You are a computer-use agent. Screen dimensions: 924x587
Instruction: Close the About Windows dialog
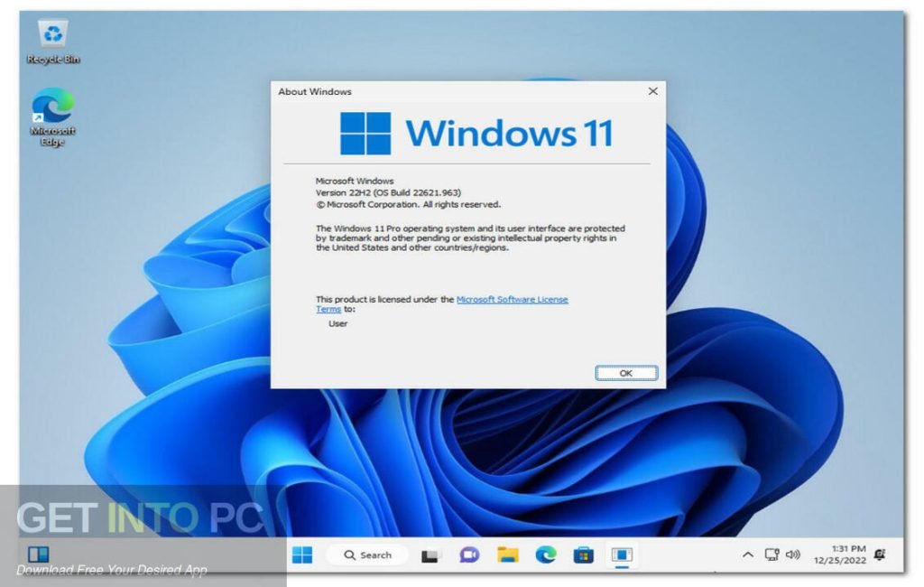pyautogui.click(x=652, y=91)
